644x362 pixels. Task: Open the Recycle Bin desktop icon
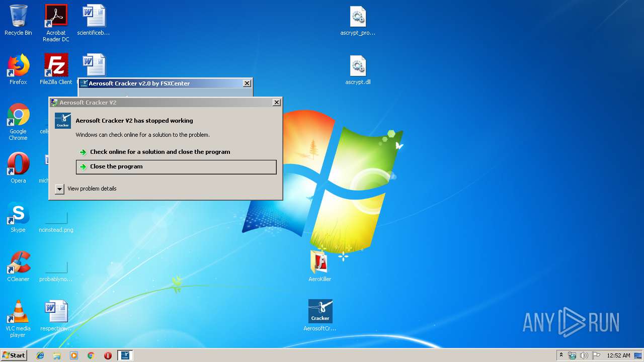[x=18, y=20]
